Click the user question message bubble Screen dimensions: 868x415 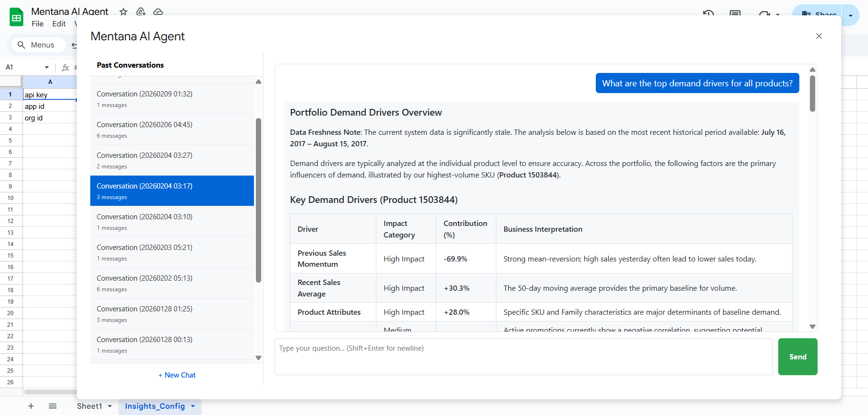point(697,83)
